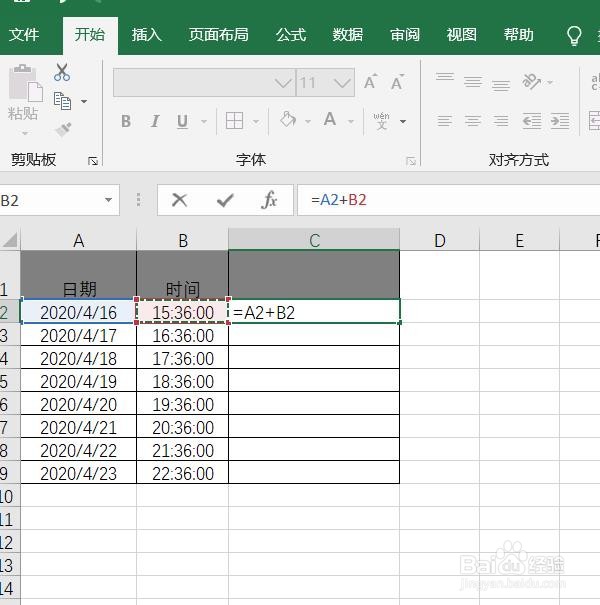Click the Copy icon in clipboard group

click(x=62, y=101)
